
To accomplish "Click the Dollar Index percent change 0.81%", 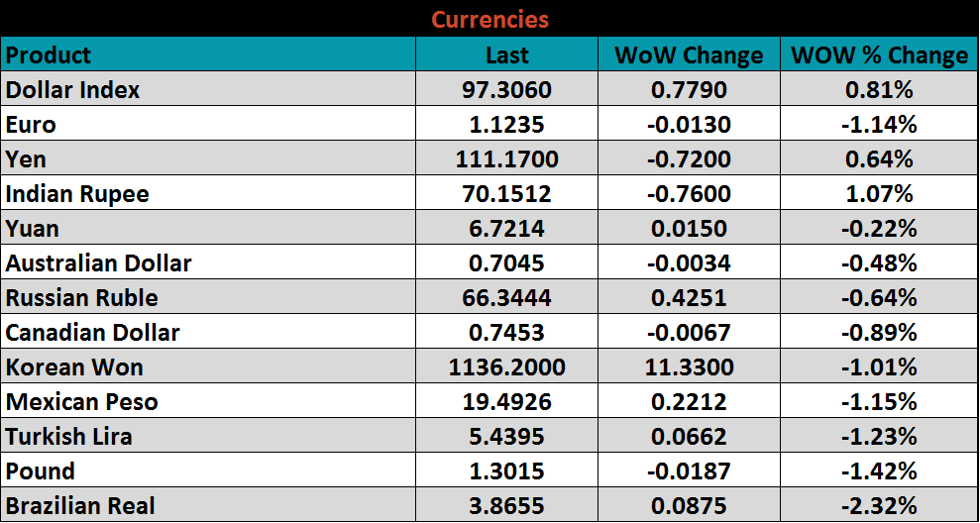I will [879, 90].
